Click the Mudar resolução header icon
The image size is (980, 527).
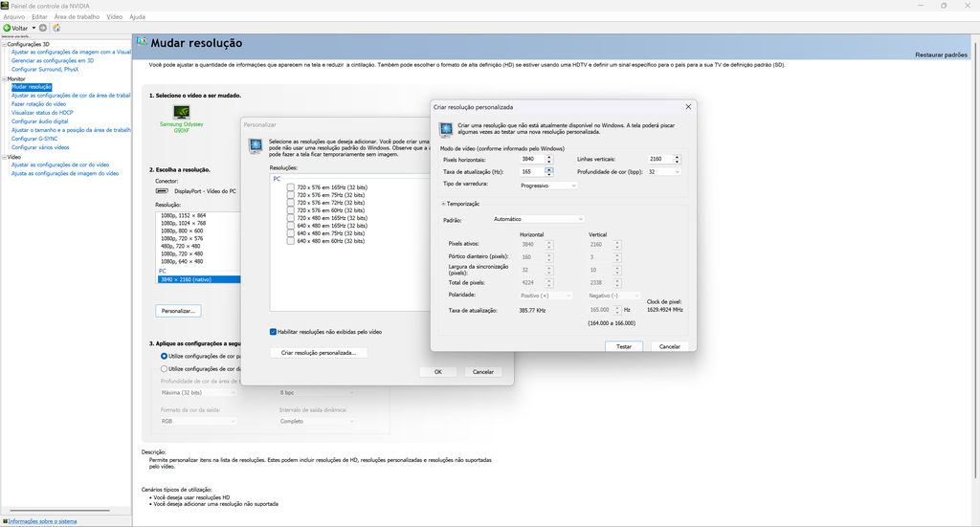pyautogui.click(x=142, y=43)
